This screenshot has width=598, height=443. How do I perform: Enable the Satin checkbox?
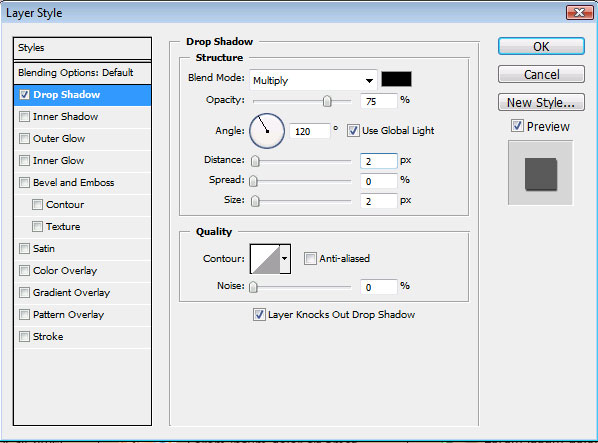point(24,249)
